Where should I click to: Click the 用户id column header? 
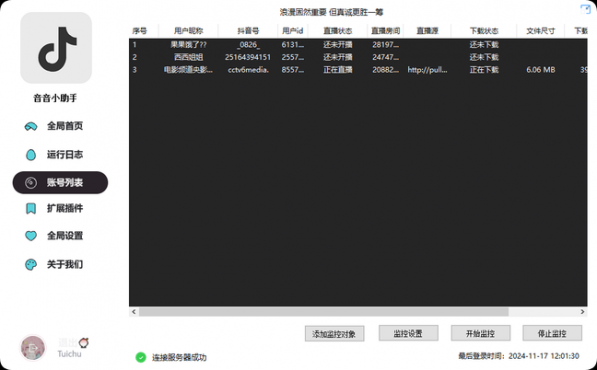coord(292,31)
